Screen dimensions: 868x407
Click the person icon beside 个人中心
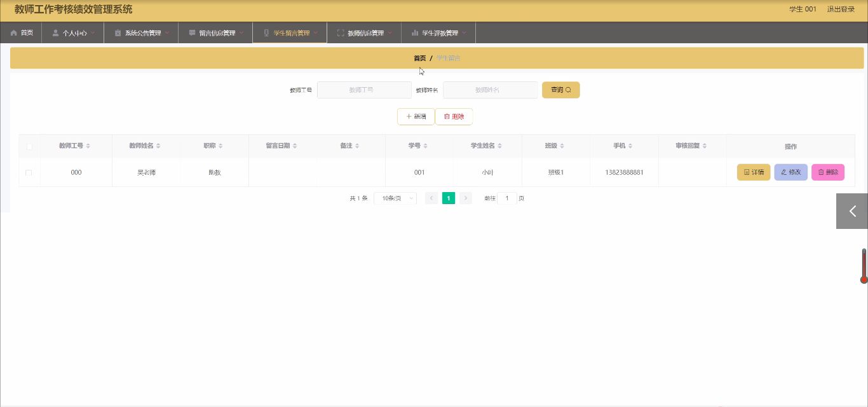(56, 32)
